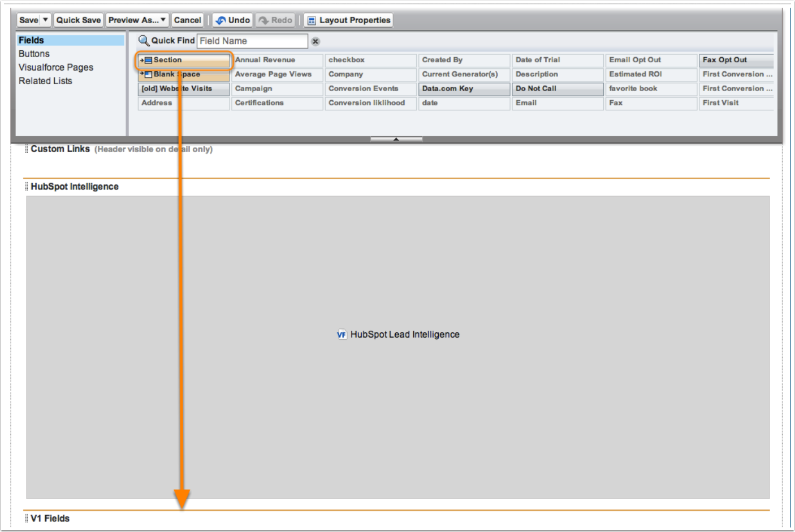Click the Cancel button
795x532 pixels.
pyautogui.click(x=188, y=20)
